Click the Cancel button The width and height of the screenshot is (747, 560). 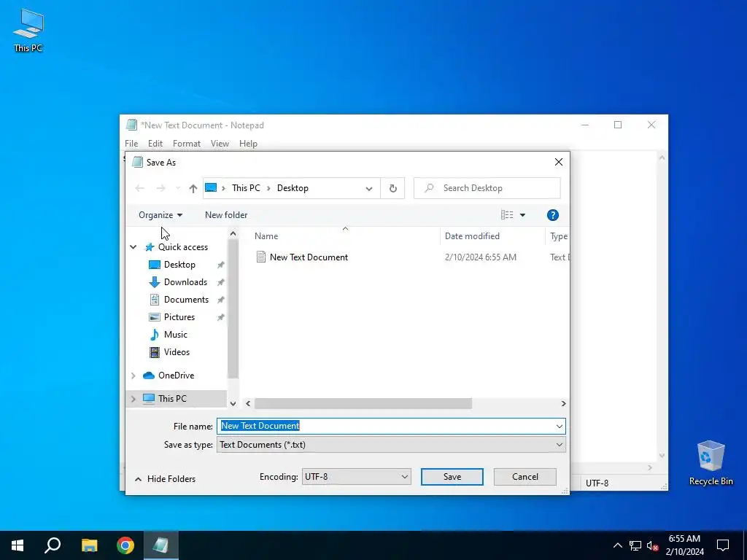coord(525,477)
